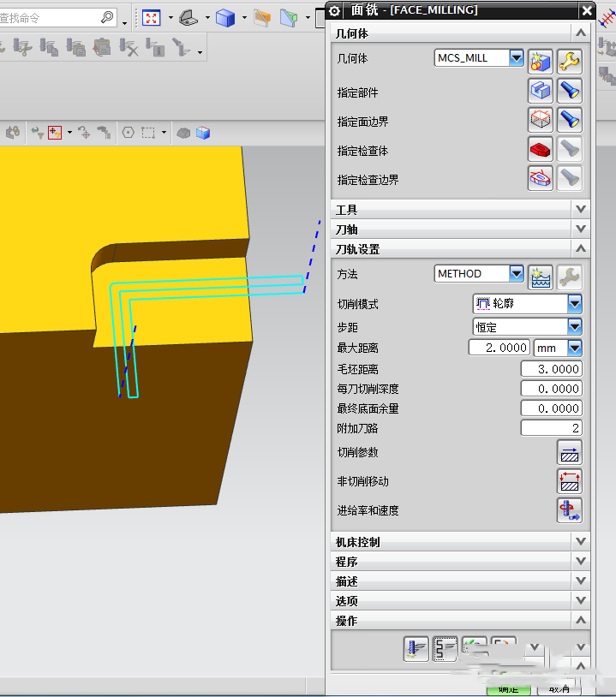The image size is (616, 697).
Task: Expand the 工具 (Tool) section
Action: tap(582, 210)
